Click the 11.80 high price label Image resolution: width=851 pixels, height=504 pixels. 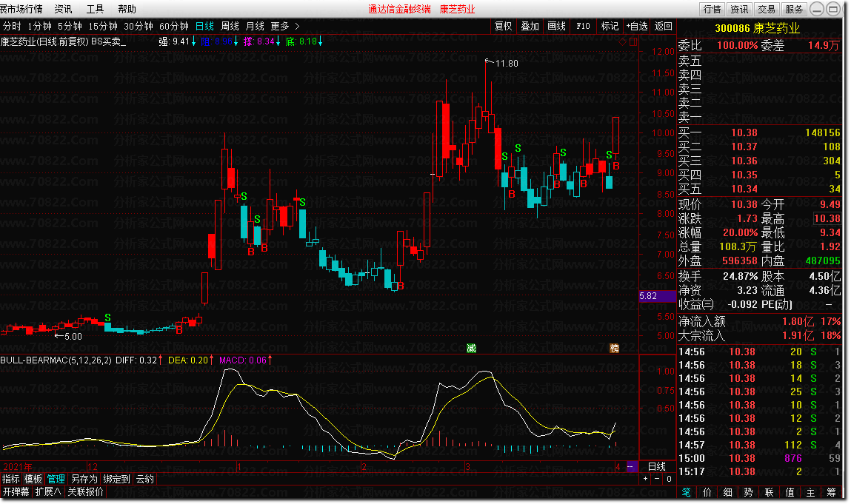507,64
